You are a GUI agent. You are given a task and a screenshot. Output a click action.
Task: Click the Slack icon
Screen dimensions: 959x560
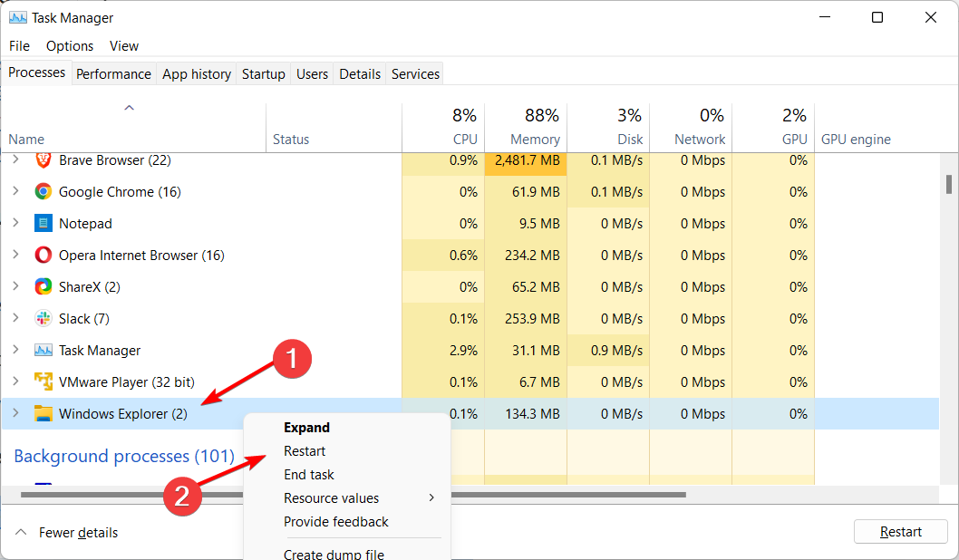coord(43,319)
